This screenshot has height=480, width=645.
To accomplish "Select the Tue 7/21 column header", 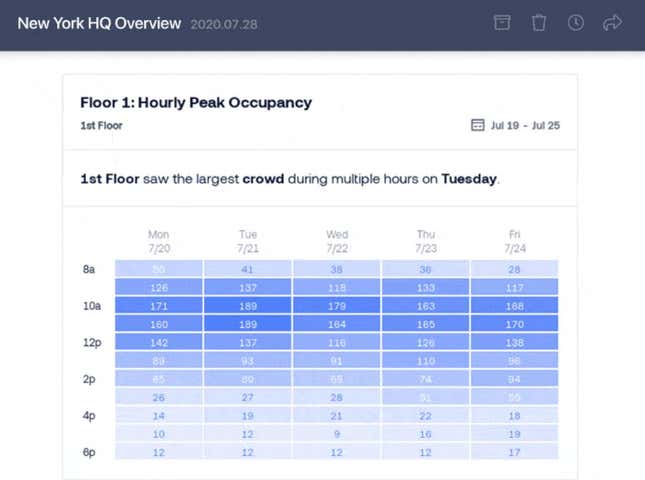I will tap(248, 241).
